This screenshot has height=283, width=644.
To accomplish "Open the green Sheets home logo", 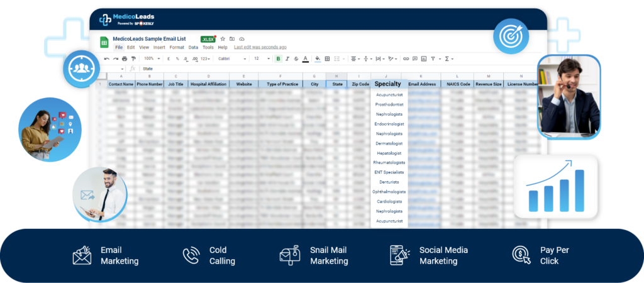I will click(104, 42).
